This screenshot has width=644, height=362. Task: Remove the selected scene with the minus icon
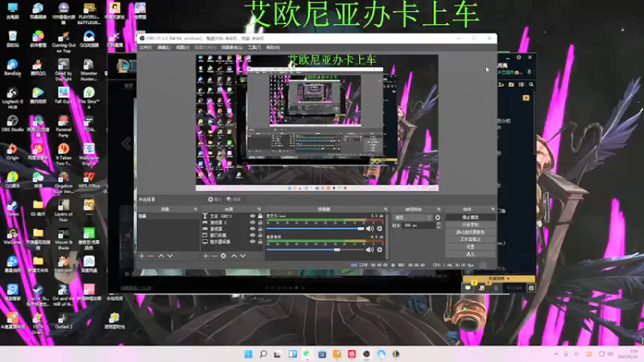[151, 256]
